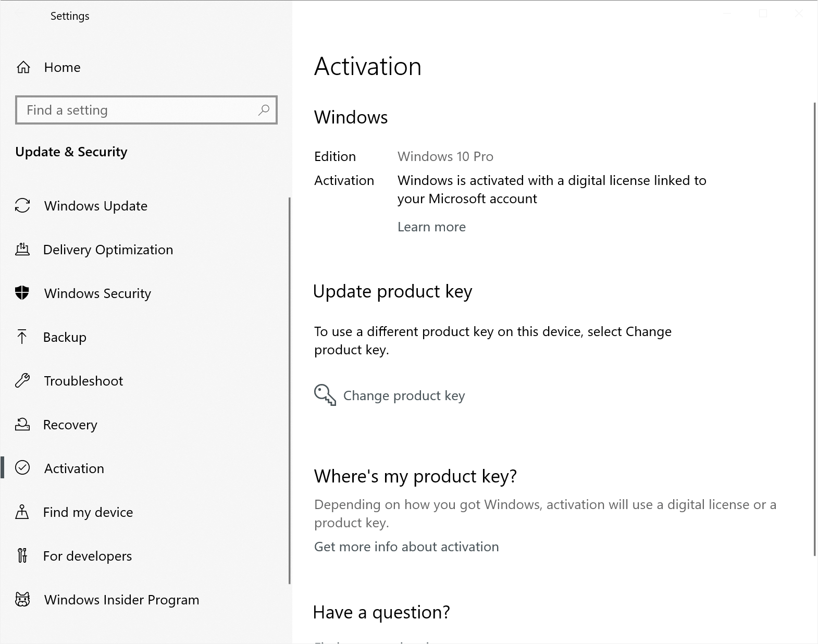Click the Windows 10 Pro edition text
The image size is (818, 644).
[x=445, y=156]
